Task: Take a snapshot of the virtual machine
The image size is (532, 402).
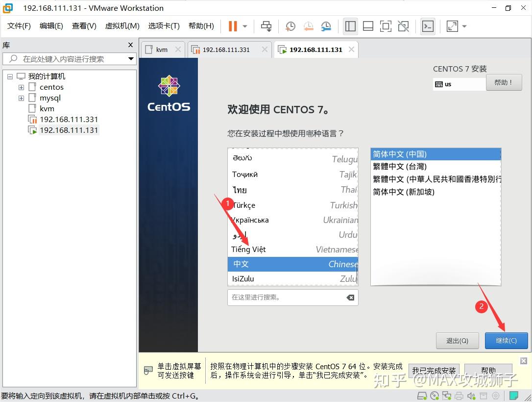Action: (290, 26)
